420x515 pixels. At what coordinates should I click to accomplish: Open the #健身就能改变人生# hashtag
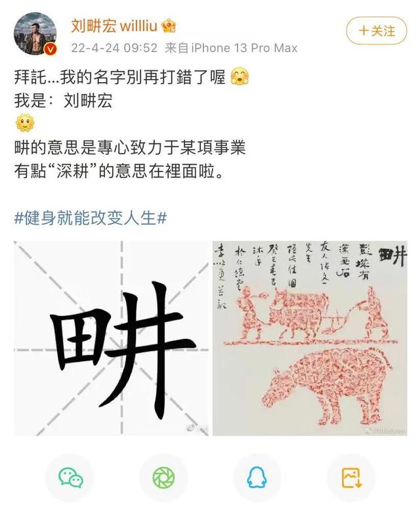91,218
